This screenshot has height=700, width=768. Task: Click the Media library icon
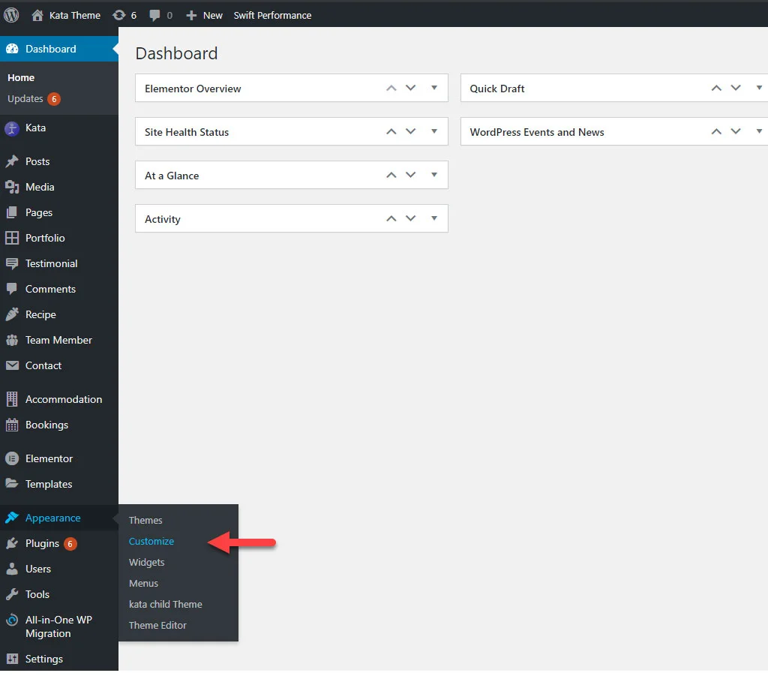point(12,187)
